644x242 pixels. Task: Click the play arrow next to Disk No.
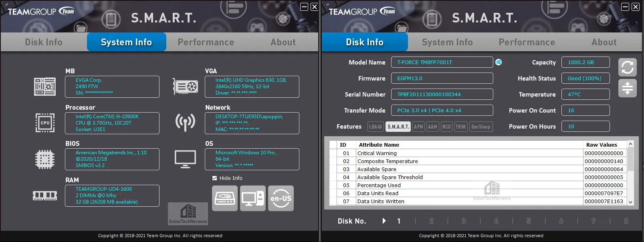click(384, 221)
